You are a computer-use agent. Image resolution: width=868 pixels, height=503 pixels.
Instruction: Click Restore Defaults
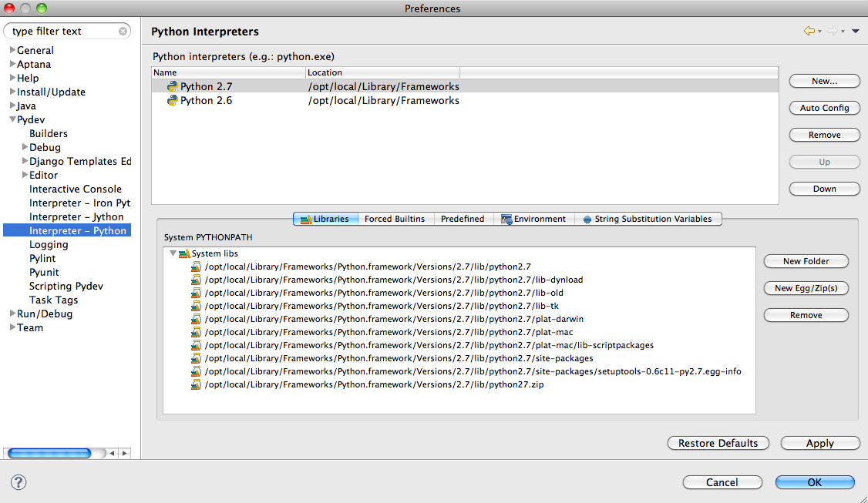[718, 443]
